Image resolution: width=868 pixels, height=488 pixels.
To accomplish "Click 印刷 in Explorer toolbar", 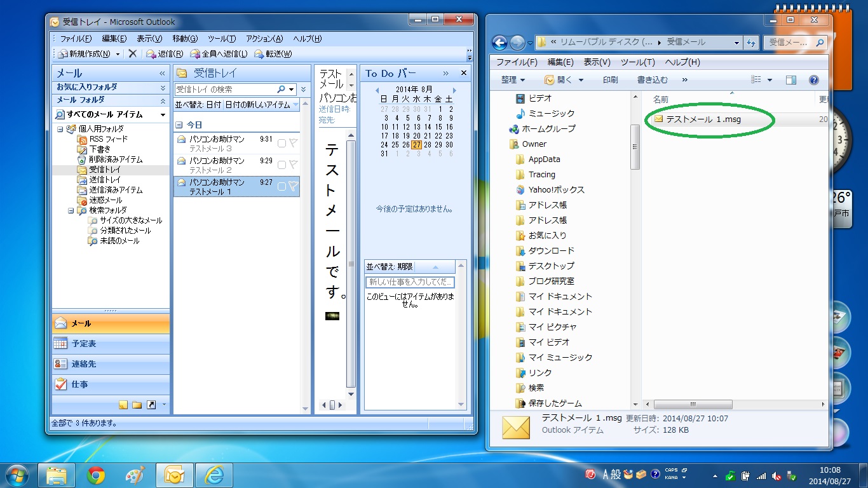I will pyautogui.click(x=610, y=80).
